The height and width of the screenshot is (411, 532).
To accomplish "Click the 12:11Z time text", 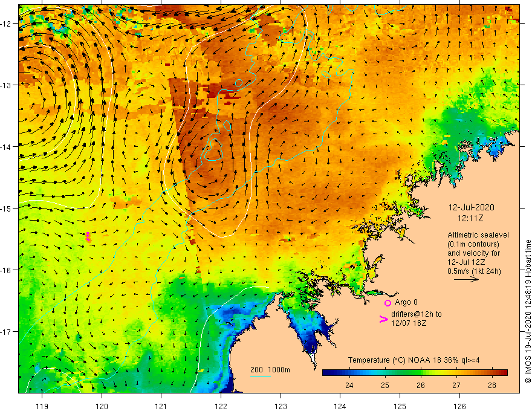I will pyautogui.click(x=470, y=218).
